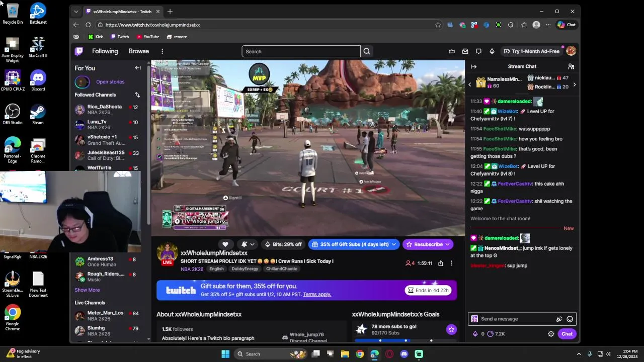Open stories link in sidebar
Image resolution: width=644 pixels, height=362 pixels.
tap(110, 81)
